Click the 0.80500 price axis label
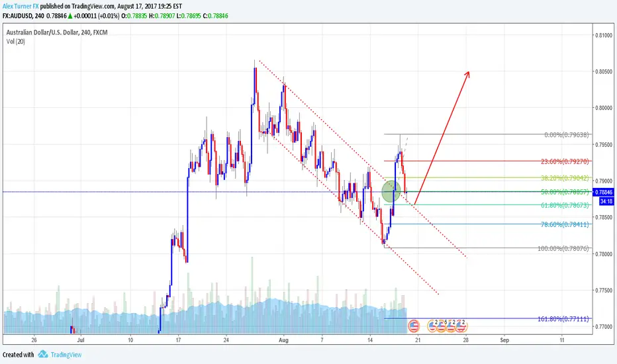The width and height of the screenshot is (617, 364). coord(604,71)
